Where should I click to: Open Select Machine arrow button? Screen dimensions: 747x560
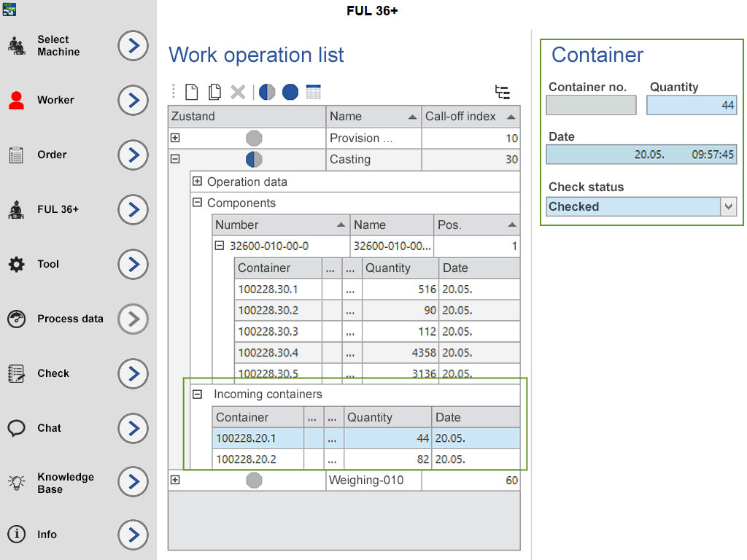133,46
